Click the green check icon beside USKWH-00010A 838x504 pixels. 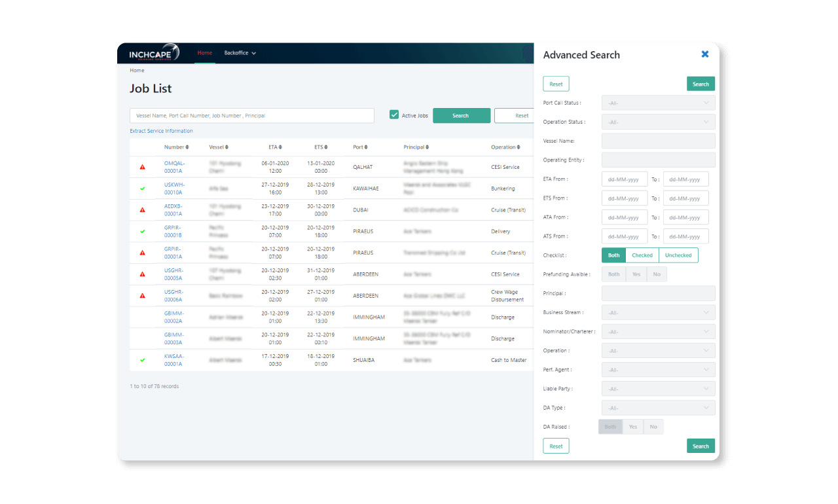click(142, 188)
